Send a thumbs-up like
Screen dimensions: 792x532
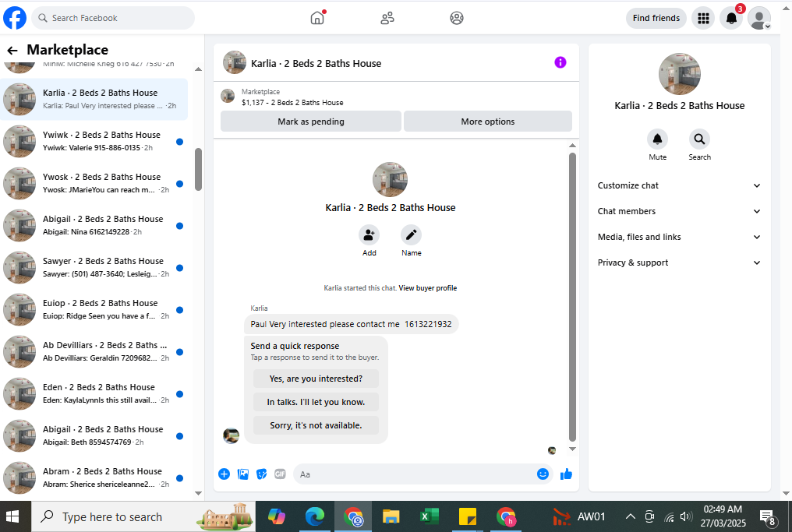click(566, 474)
